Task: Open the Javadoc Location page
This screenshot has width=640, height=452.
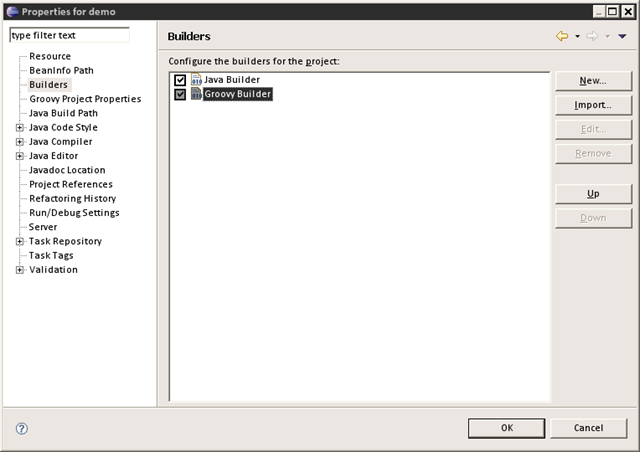Action: coord(67,170)
